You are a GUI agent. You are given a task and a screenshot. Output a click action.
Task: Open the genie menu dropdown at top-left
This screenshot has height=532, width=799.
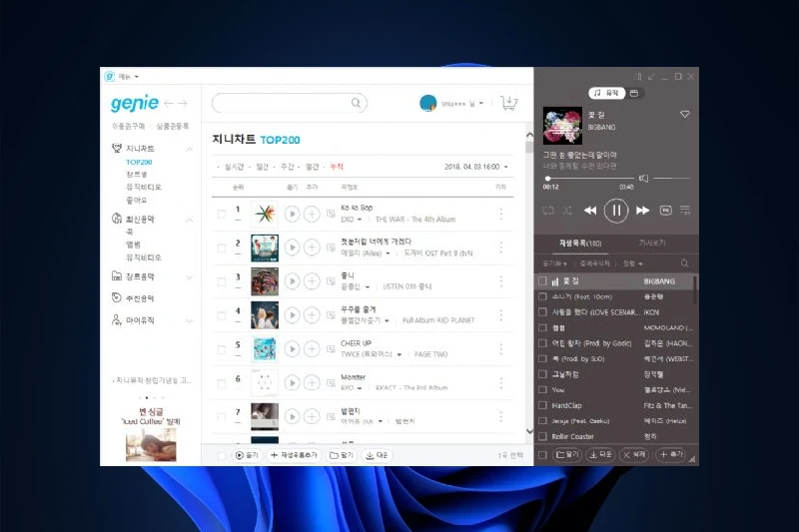129,77
